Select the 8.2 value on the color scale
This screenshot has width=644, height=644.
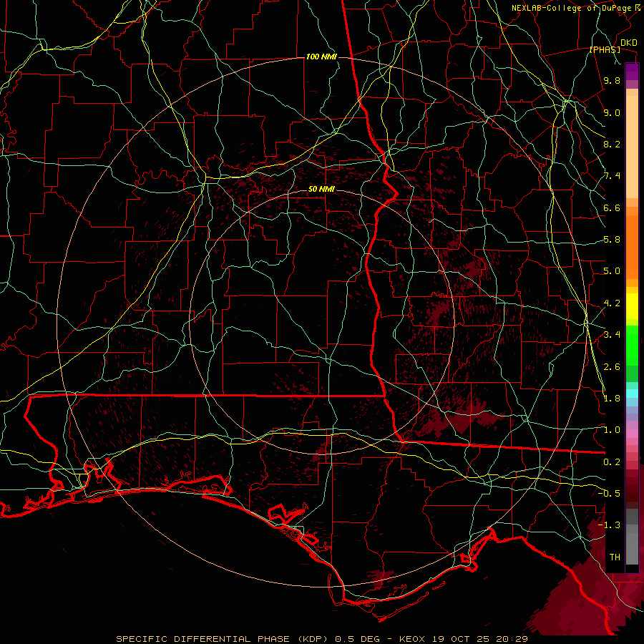612,144
